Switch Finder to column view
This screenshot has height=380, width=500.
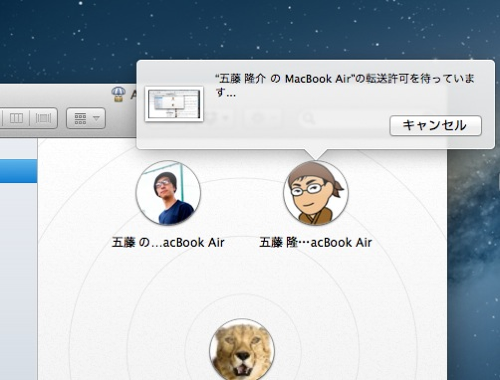16,118
